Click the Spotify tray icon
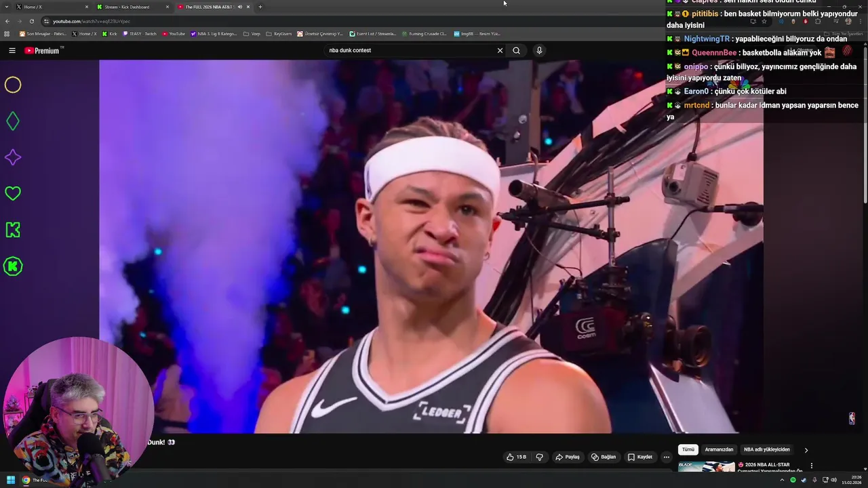Screen dimensions: 868x488 pos(793,480)
